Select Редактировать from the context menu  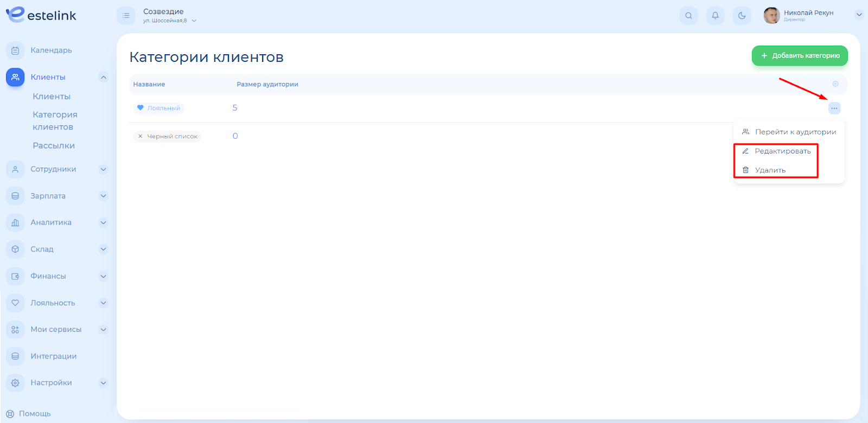pos(782,151)
